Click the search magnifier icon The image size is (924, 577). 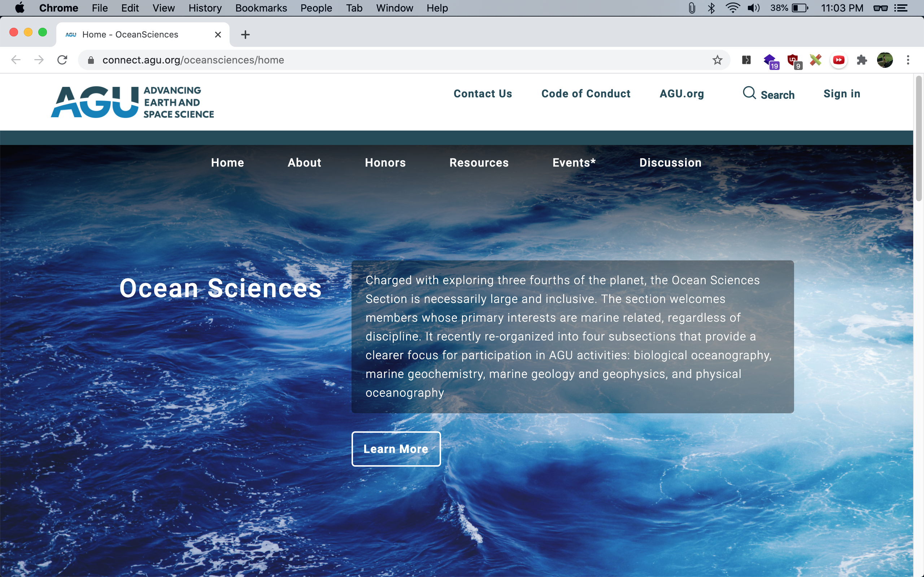point(749,93)
